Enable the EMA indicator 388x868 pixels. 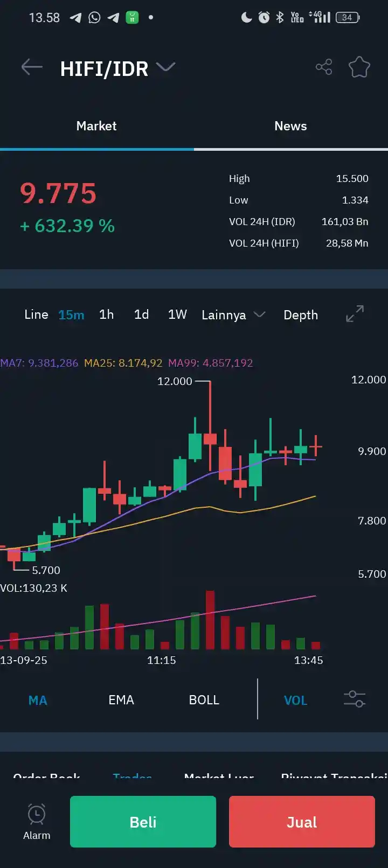click(x=121, y=700)
